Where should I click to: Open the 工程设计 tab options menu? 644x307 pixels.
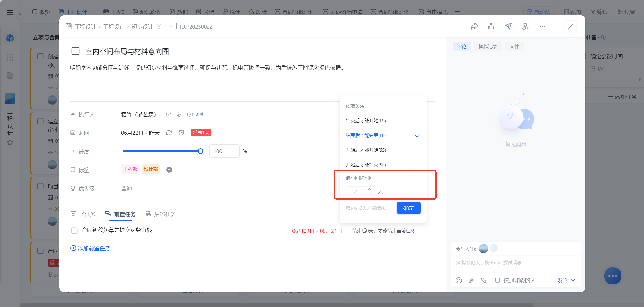click(x=92, y=12)
